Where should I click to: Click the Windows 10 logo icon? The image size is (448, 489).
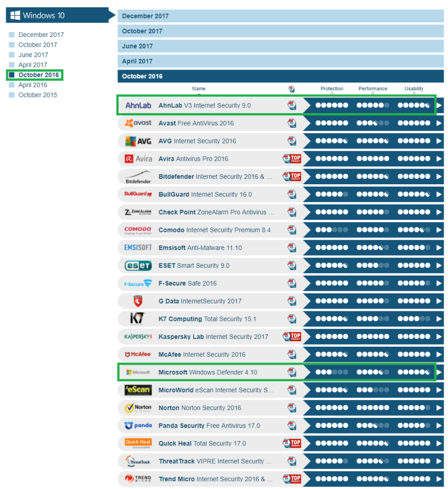(15, 15)
